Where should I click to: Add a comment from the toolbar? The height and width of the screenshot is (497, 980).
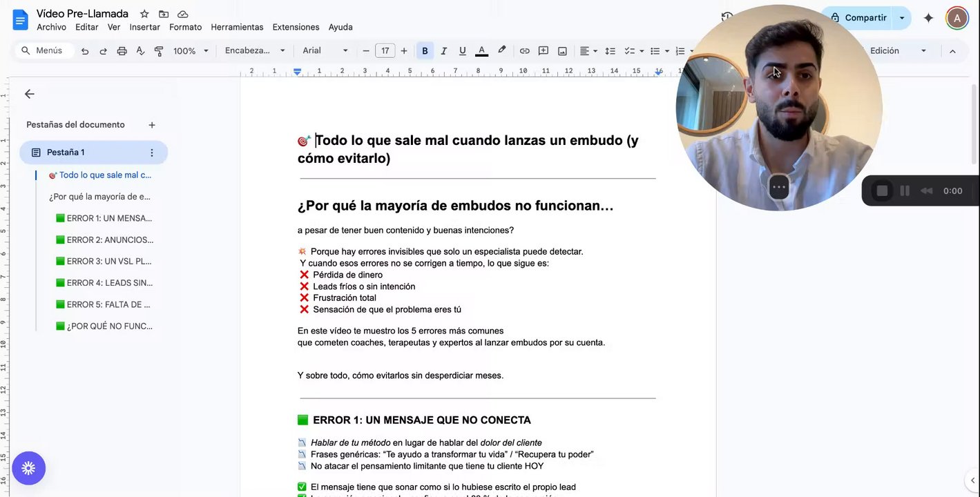tap(544, 51)
